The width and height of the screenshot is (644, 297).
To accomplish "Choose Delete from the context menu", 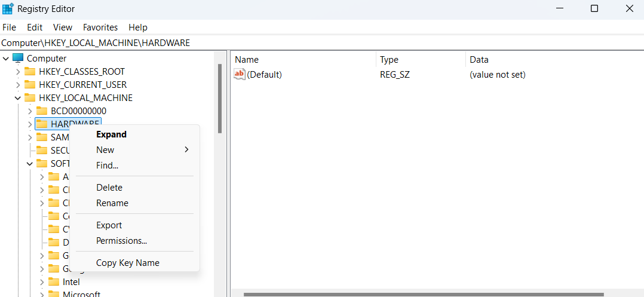I will 135,187.
